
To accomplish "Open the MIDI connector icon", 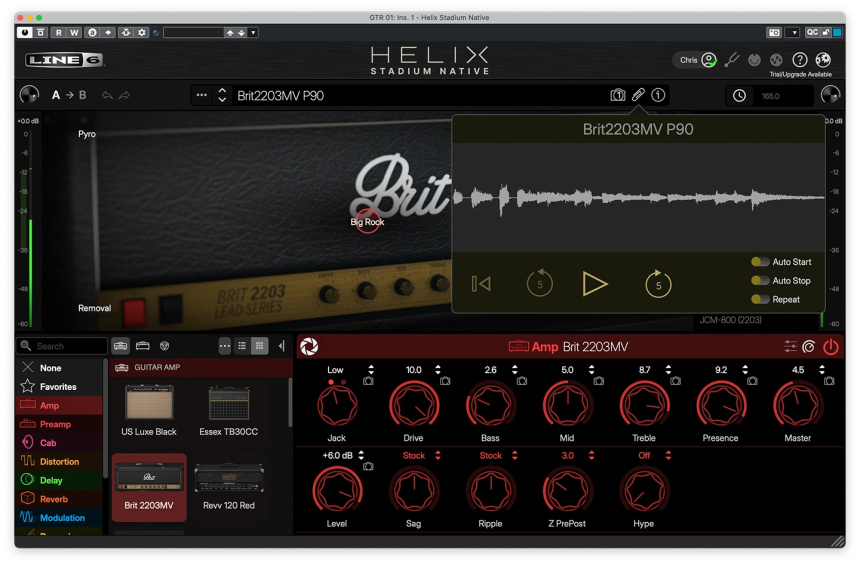I will [x=755, y=60].
